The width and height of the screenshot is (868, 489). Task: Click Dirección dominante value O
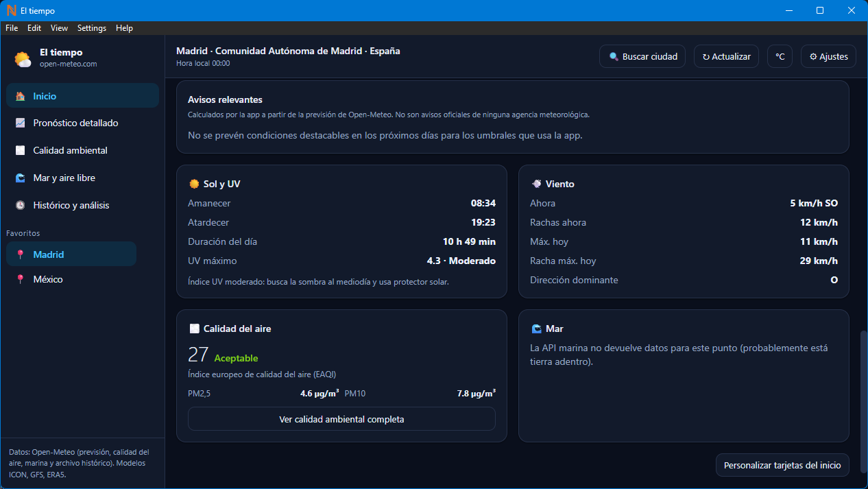click(834, 280)
